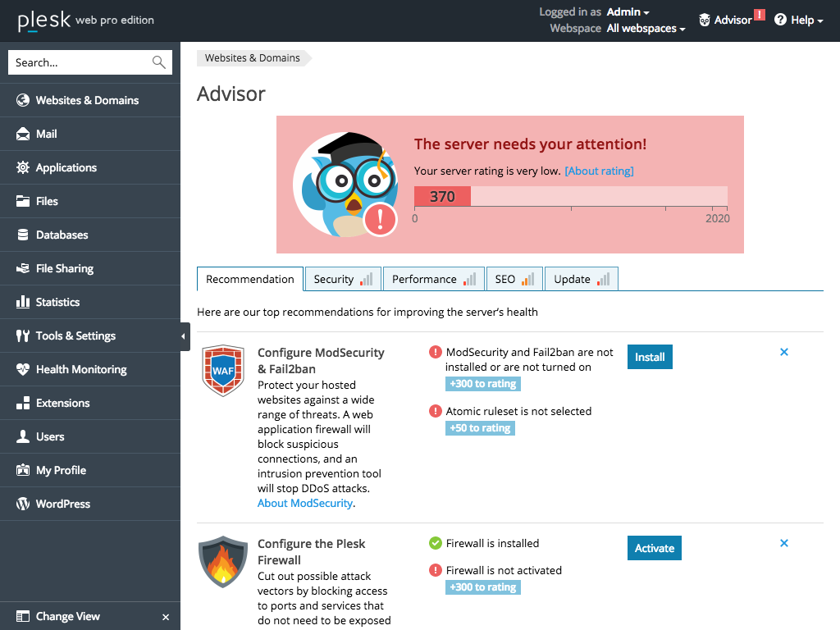Open the Performance tab
The height and width of the screenshot is (630, 840).
[433, 279]
